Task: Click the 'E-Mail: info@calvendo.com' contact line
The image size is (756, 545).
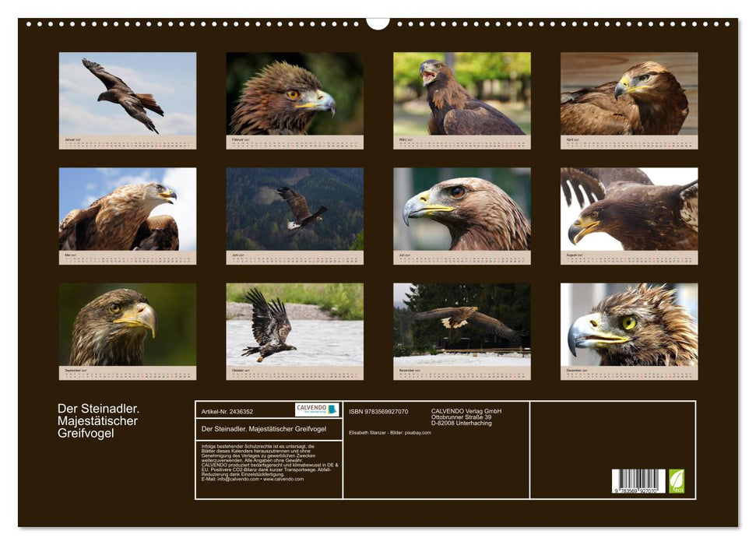Action: tap(252, 479)
